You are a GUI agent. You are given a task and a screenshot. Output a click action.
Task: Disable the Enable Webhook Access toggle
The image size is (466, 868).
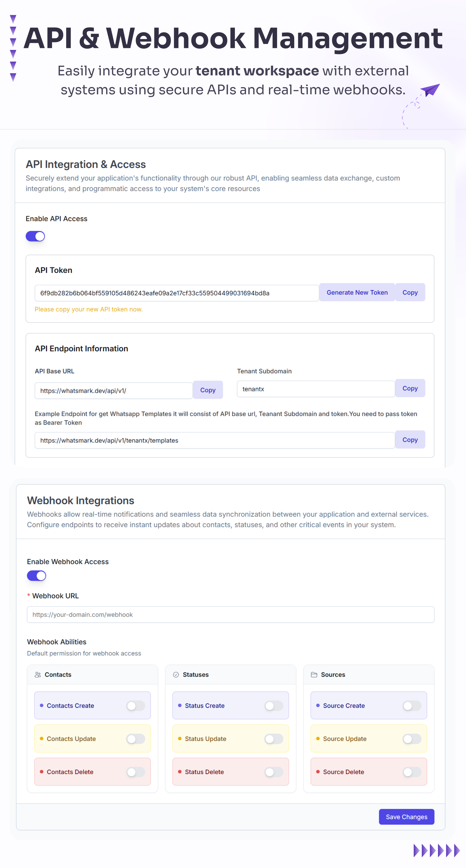coord(36,576)
